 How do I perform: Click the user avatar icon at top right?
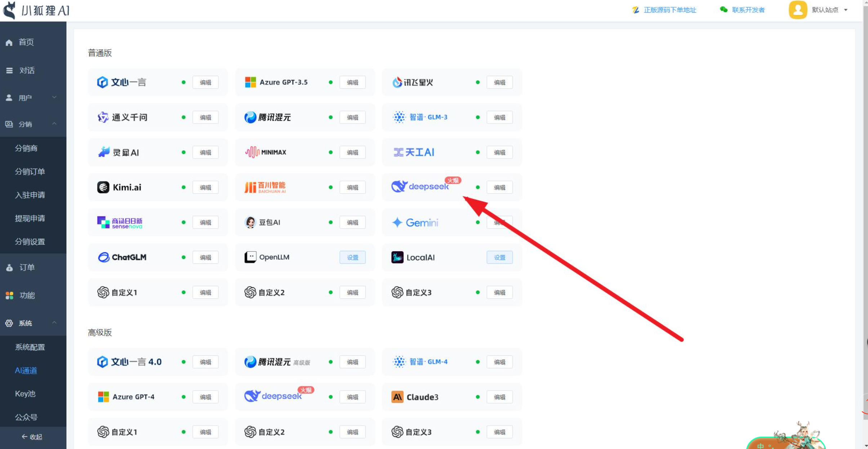tap(797, 10)
